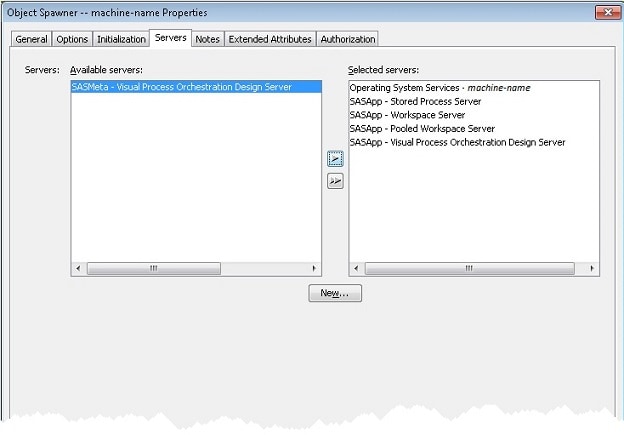The image size is (624, 435).
Task: Click the Available servers horizontal scrollbar thumb
Action: point(154,268)
